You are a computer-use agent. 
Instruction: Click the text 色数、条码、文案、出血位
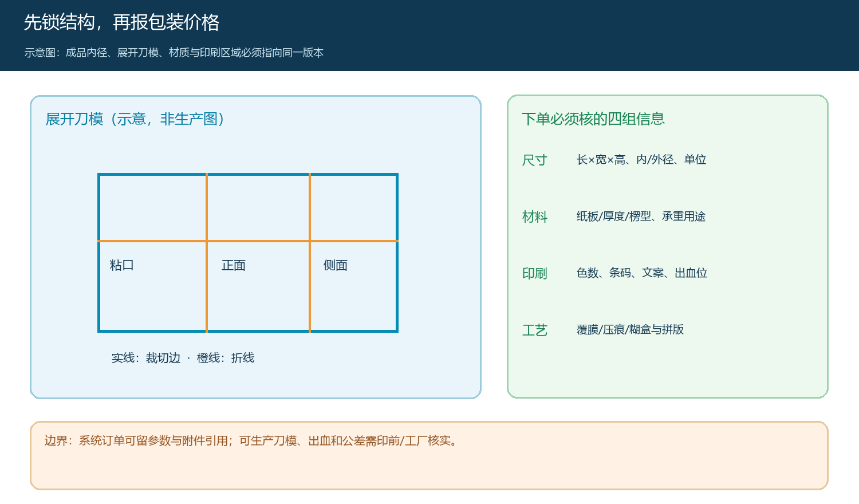pyautogui.click(x=642, y=273)
